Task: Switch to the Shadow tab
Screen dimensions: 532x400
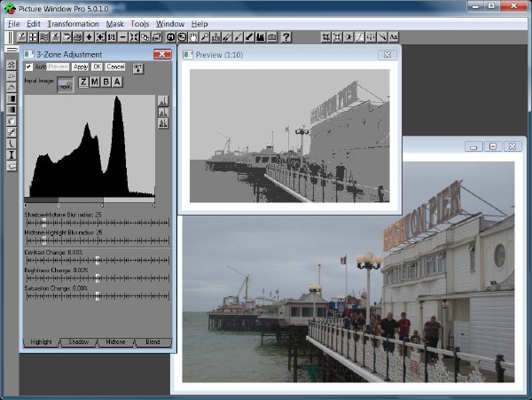Action: click(x=79, y=342)
